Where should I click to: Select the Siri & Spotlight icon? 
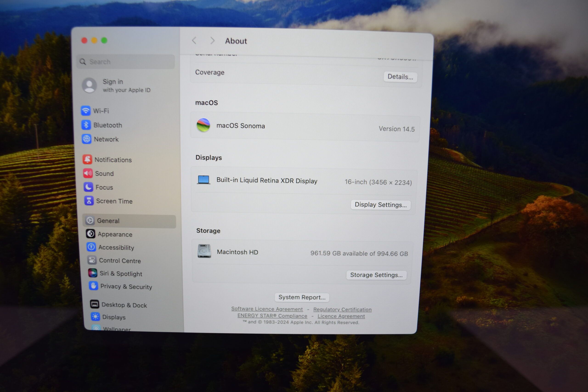(93, 273)
